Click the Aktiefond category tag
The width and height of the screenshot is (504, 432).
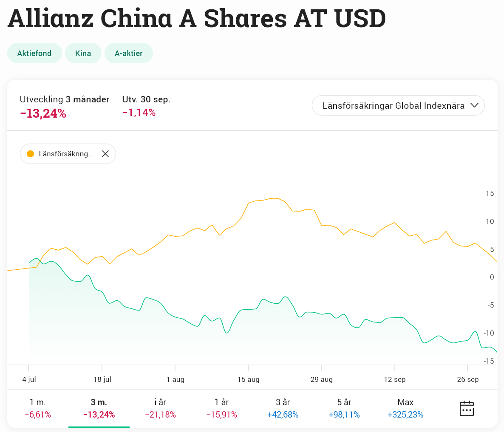34,53
